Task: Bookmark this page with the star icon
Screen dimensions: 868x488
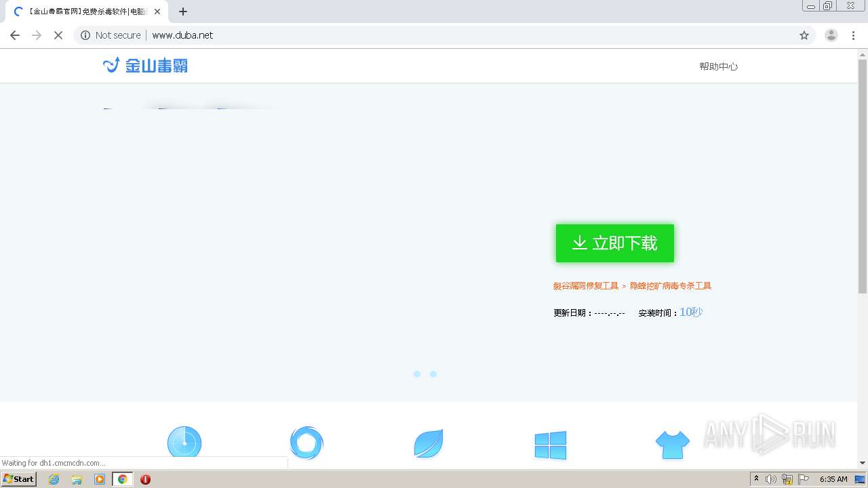Action: pos(804,35)
